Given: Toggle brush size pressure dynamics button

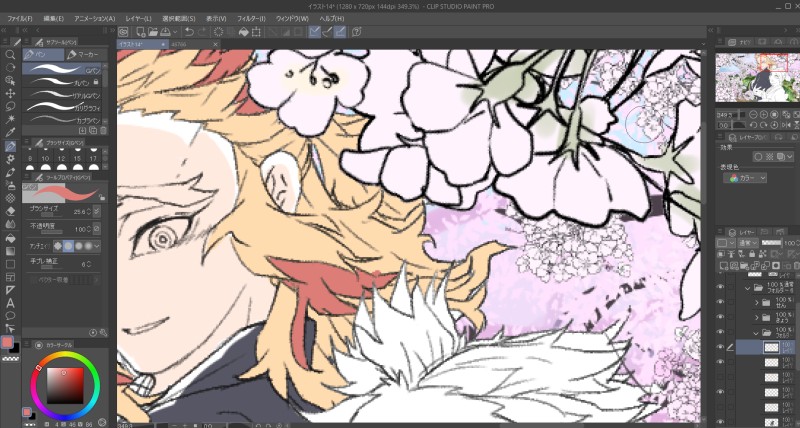Looking at the screenshot, I should point(97,211).
